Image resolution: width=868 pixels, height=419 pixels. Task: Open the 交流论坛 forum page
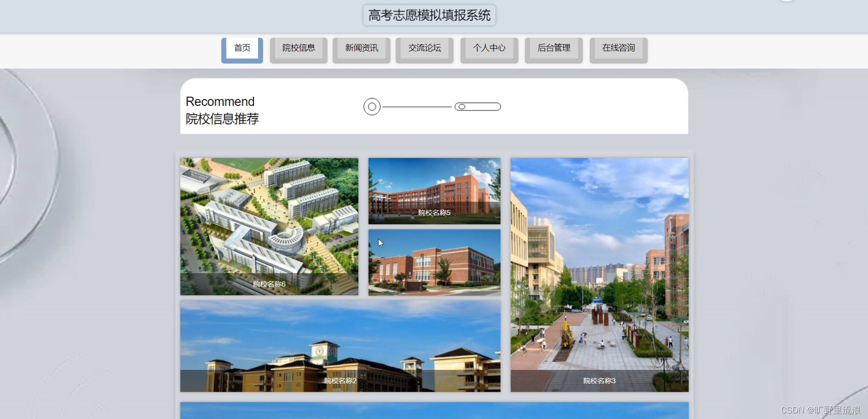click(424, 48)
